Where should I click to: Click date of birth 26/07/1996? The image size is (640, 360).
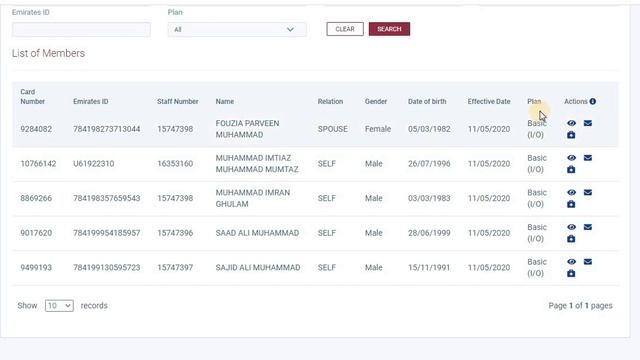[x=429, y=164]
